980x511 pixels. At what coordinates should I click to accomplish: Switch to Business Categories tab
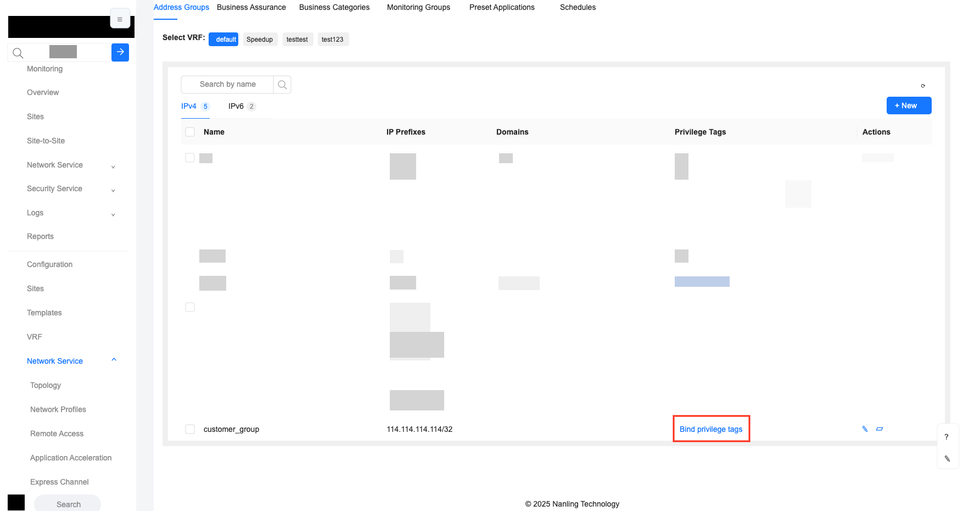pos(334,7)
